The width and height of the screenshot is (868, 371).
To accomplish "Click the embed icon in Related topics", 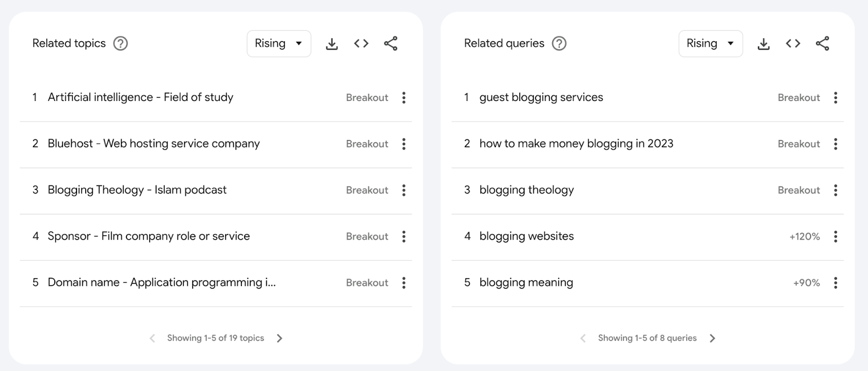I will coord(361,43).
